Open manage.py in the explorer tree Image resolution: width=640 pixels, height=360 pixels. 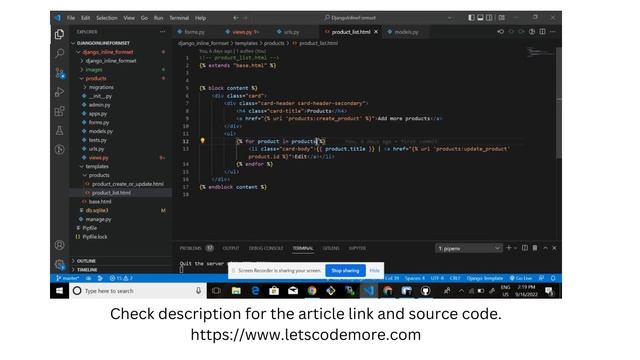(98, 219)
